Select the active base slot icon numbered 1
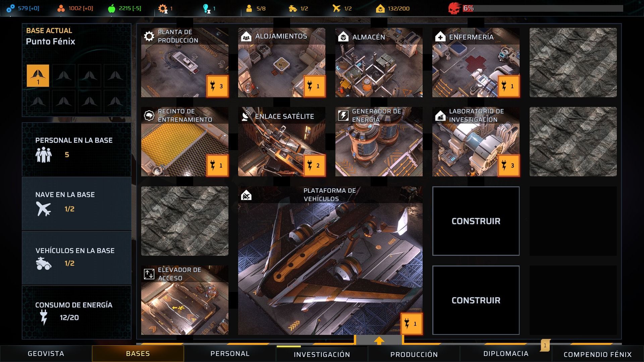Image resolution: width=644 pixels, height=362 pixels. pyautogui.click(x=38, y=76)
